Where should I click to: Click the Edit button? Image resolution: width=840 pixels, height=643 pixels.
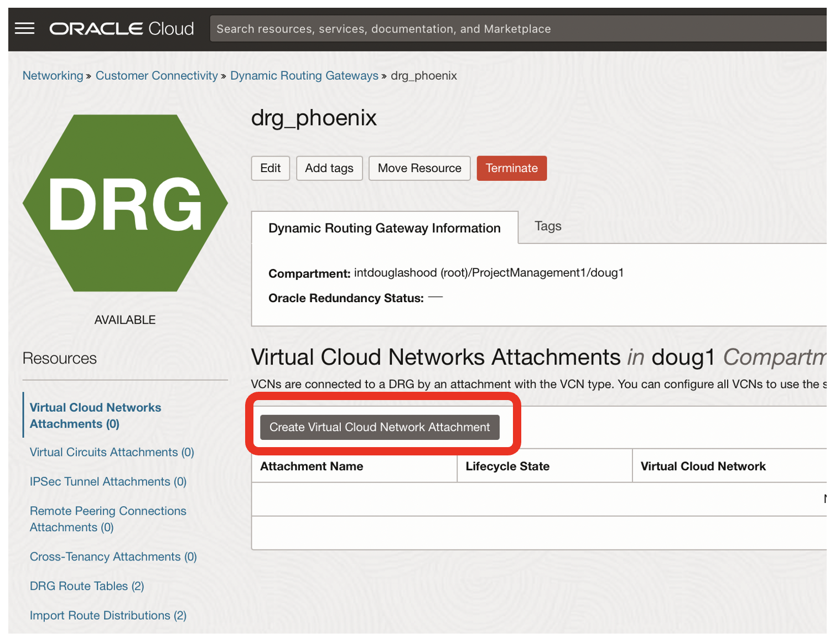(x=271, y=168)
